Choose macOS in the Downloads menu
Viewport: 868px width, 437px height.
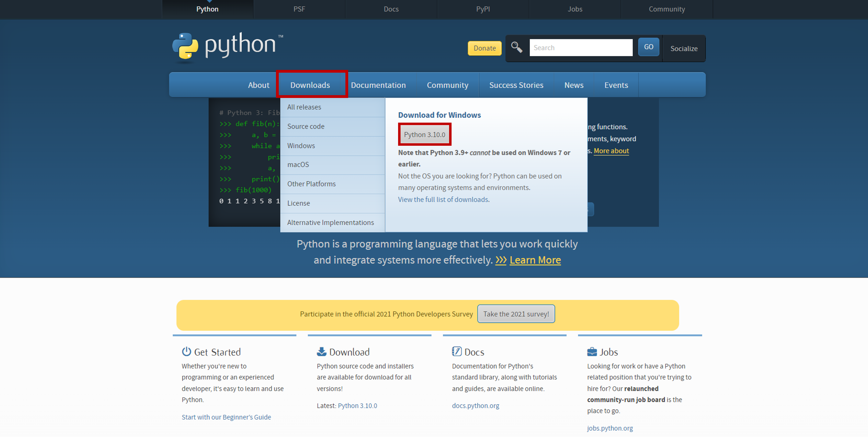pos(298,164)
